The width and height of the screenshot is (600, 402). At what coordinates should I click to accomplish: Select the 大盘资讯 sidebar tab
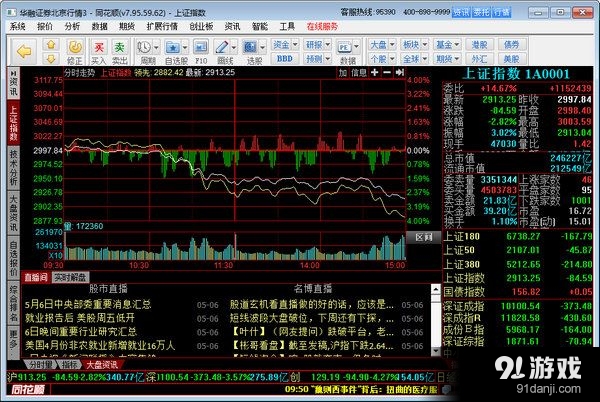coord(13,212)
